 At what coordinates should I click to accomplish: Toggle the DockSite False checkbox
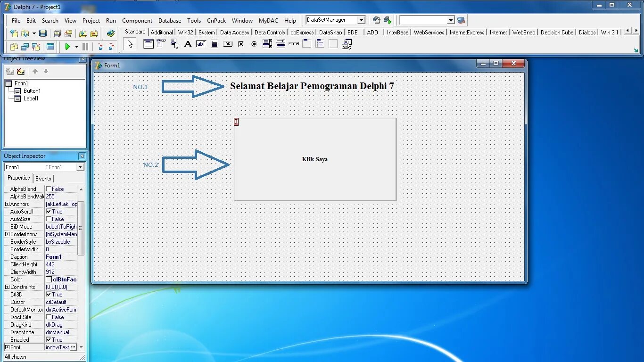(49, 317)
